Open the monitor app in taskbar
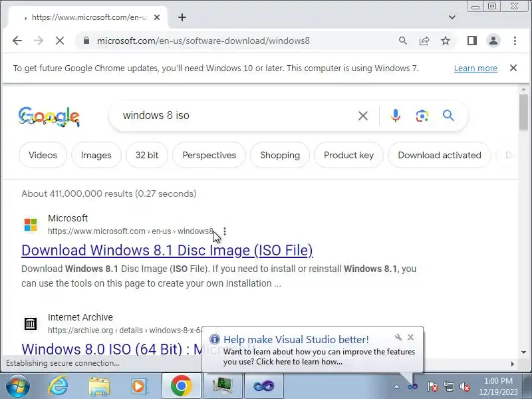This screenshot has width=532, height=399. point(222,386)
